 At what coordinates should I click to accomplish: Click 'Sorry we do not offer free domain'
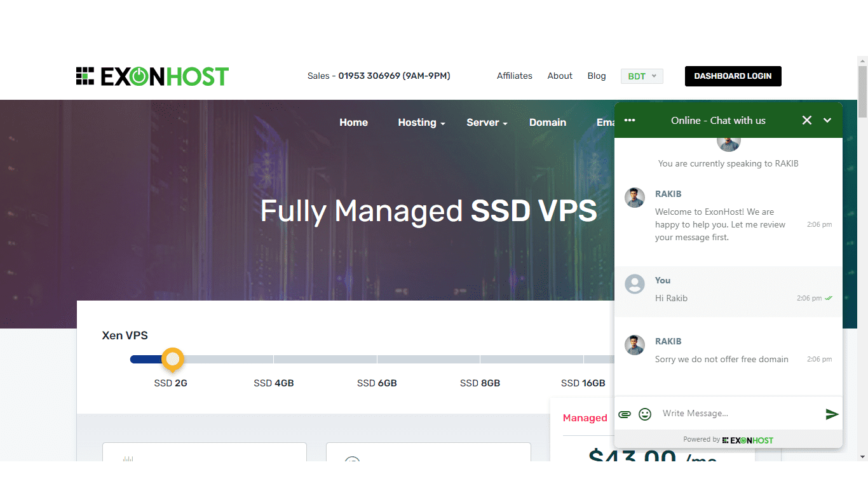722,359
